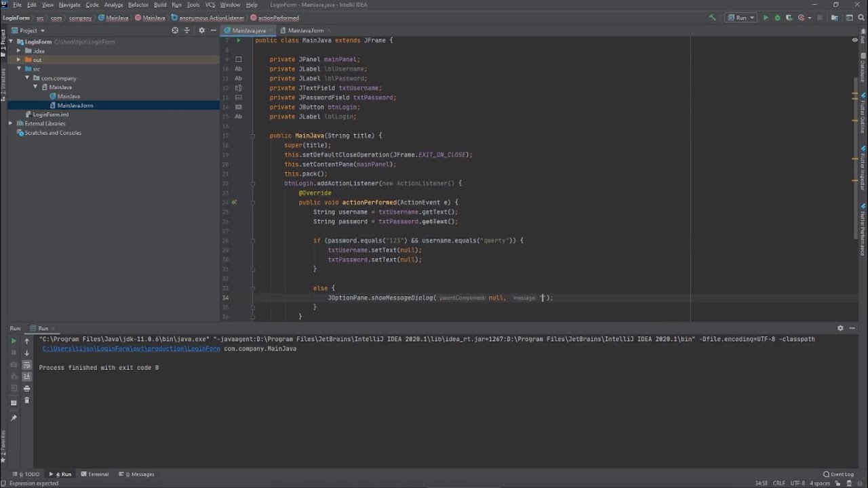Clear all console output trash icon
868x488 pixels.
click(x=26, y=401)
